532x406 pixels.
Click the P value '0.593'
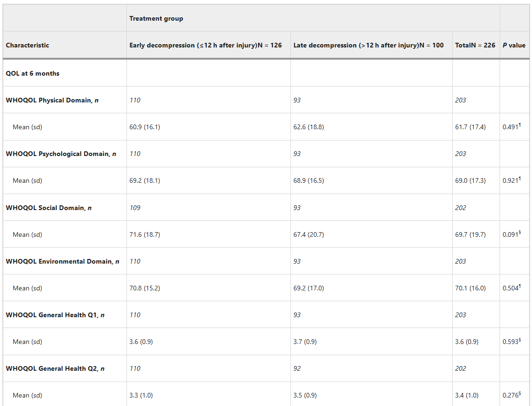click(x=511, y=342)
